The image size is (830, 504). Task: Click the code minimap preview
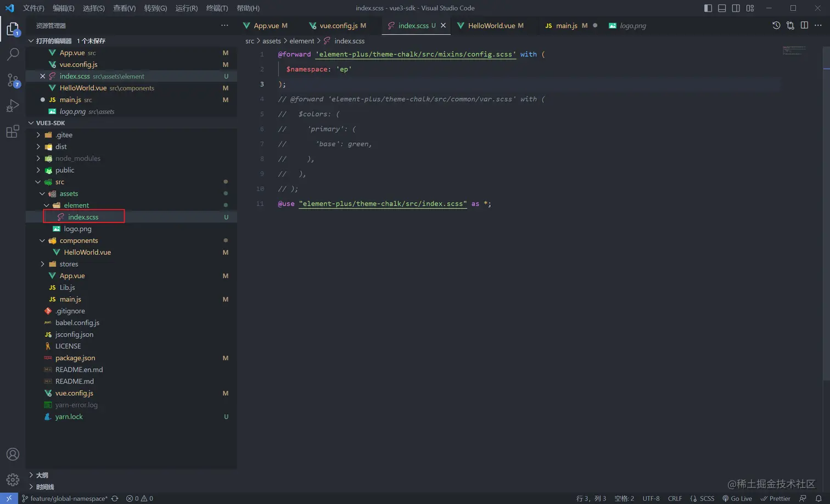click(x=794, y=51)
